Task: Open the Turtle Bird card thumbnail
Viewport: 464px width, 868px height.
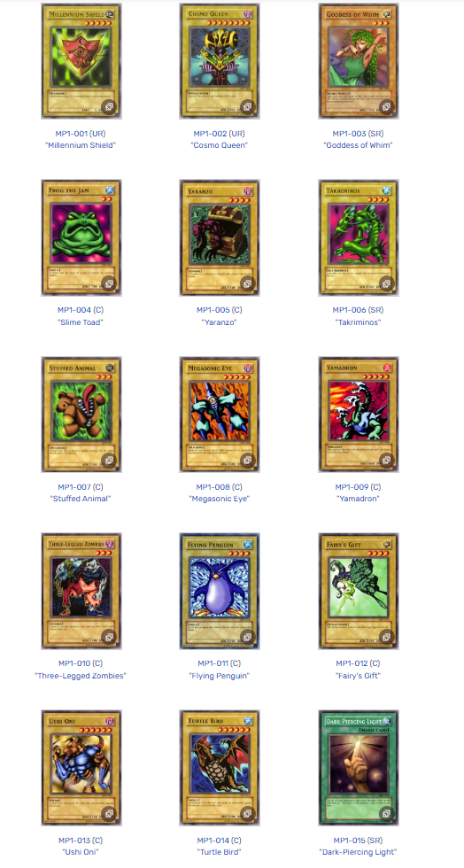Action: tap(220, 768)
